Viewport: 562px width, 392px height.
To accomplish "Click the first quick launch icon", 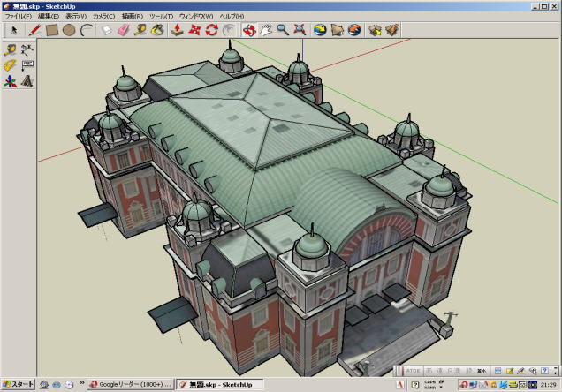I will coord(44,385).
